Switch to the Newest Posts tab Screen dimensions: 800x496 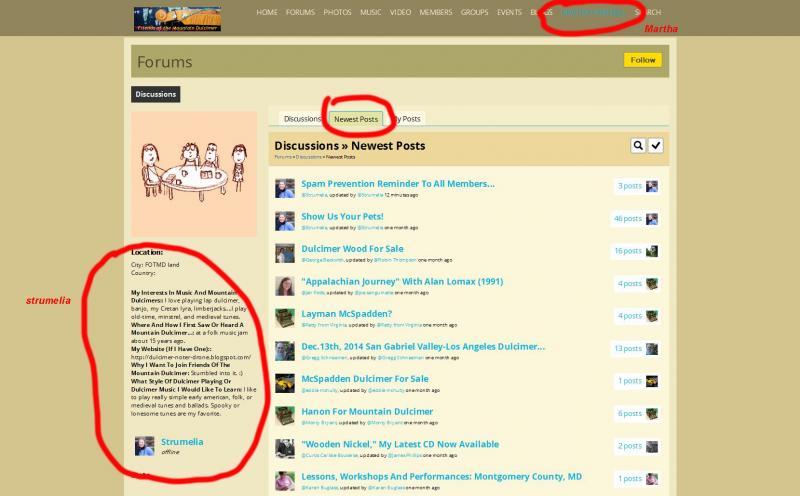coord(355,119)
